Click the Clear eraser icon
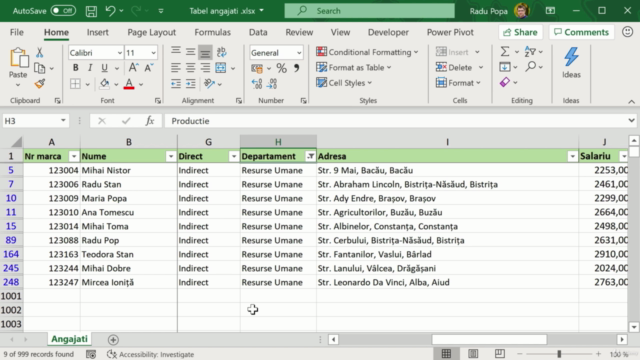Screen dimensions: 640x360 tap(505, 82)
